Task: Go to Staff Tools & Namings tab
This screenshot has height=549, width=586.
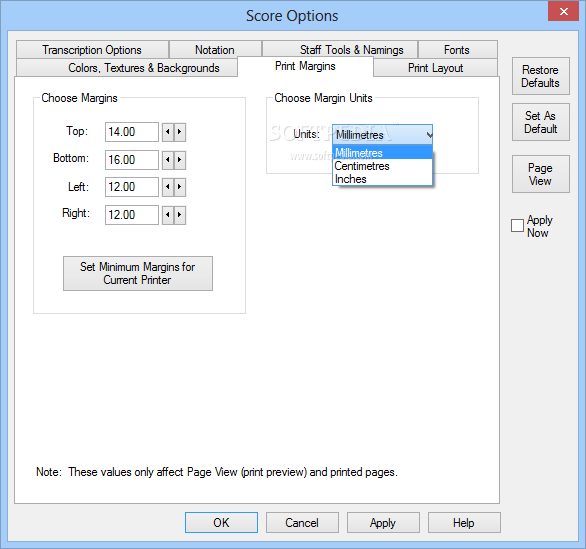Action: (x=340, y=50)
